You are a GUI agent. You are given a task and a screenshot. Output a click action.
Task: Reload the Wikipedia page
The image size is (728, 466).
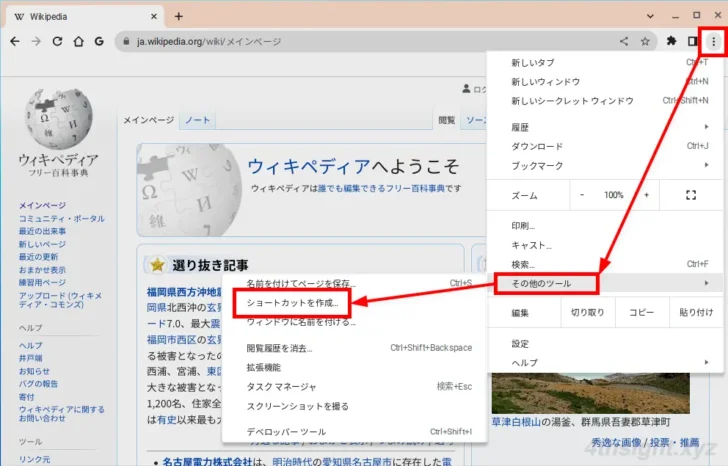57,41
